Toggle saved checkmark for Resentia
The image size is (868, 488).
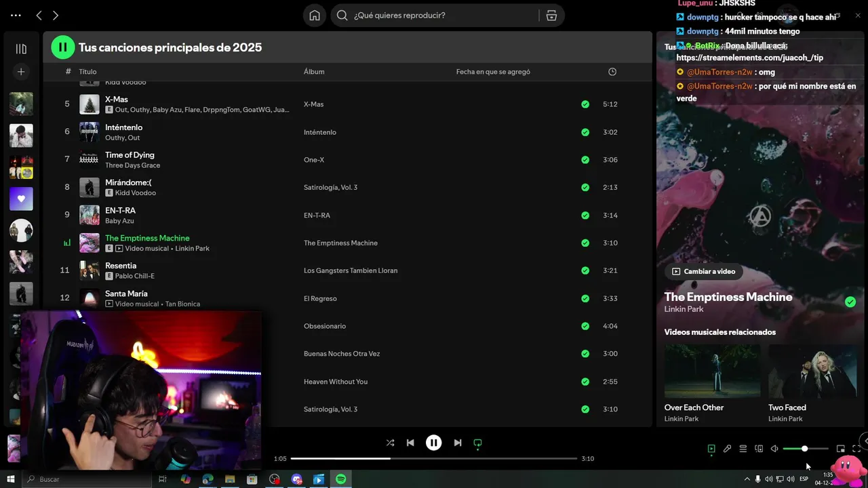point(585,270)
